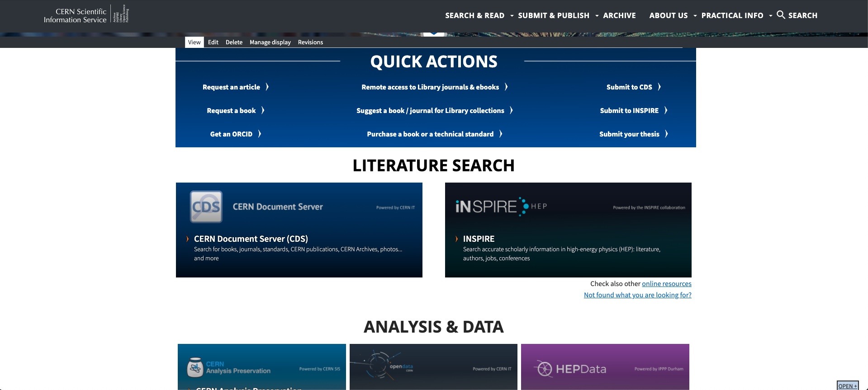Open the Archive menu item
Viewport: 868px width, 390px height.
(619, 15)
